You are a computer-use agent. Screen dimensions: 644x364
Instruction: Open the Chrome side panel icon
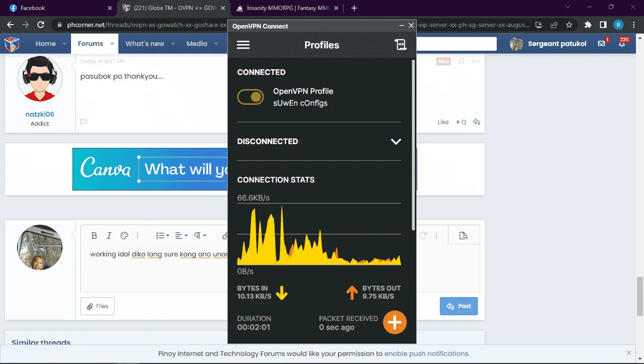pos(603,25)
